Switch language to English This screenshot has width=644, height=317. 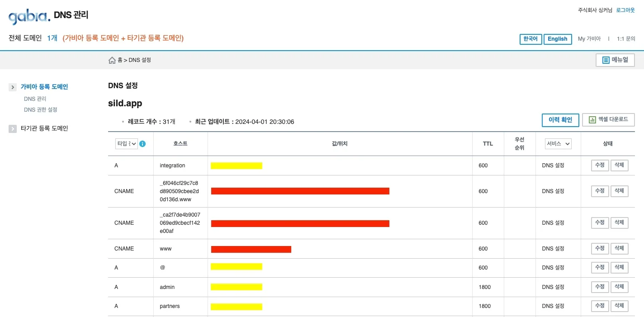(557, 39)
